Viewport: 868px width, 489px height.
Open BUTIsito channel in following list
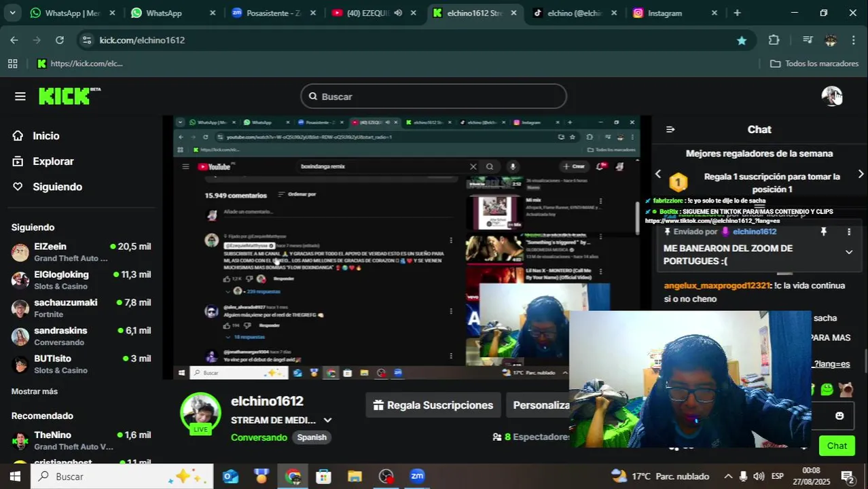(x=81, y=364)
